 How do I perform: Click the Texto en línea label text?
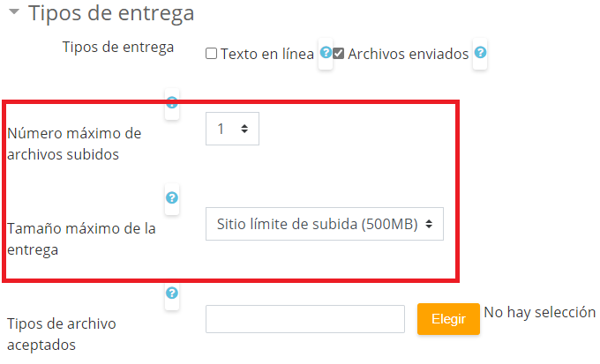[267, 54]
